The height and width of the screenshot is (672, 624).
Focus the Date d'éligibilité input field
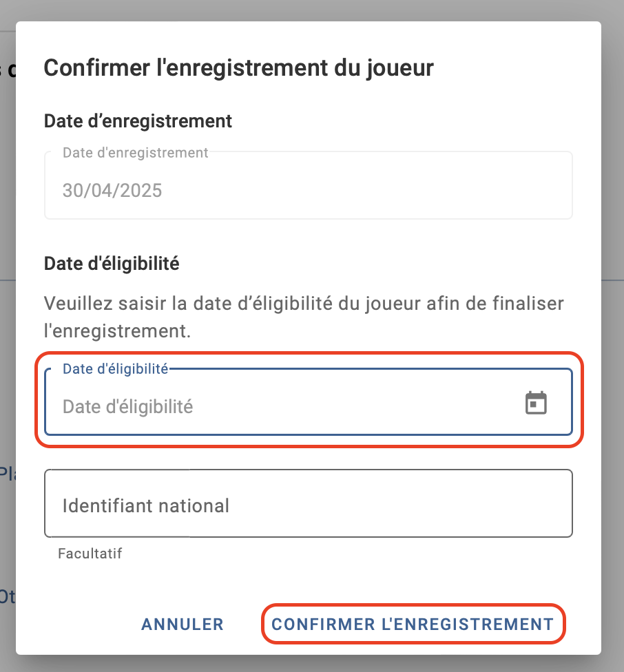tap(309, 402)
